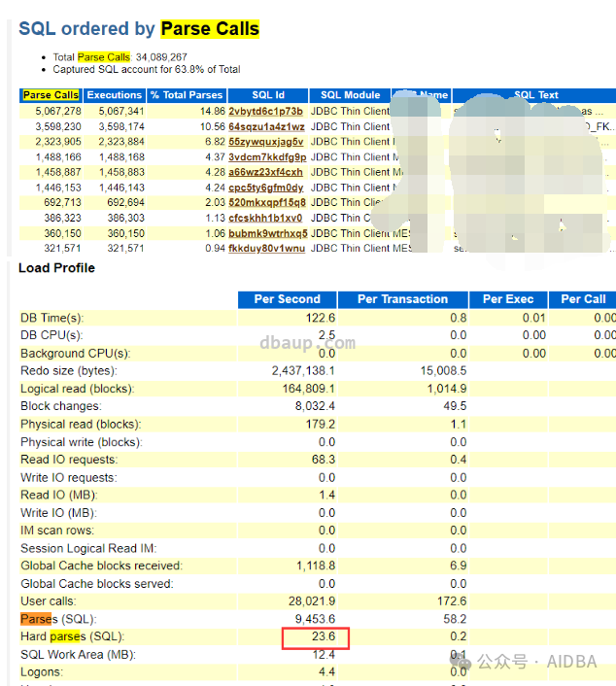
Task: Click parse calls value 692,713
Action: [x=62, y=202]
